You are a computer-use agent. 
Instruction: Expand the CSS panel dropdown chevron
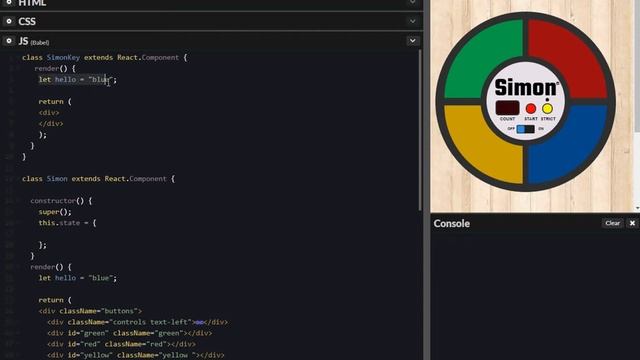(x=412, y=21)
